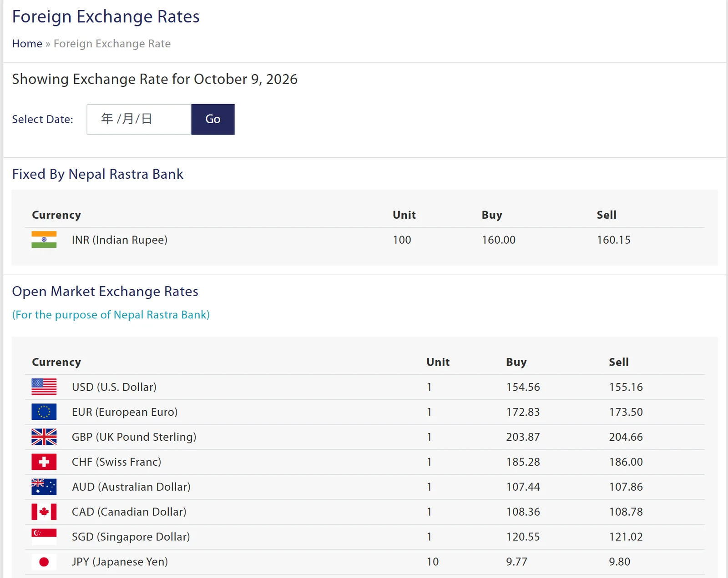
Task: Click the Canadian flag icon
Action: click(44, 512)
